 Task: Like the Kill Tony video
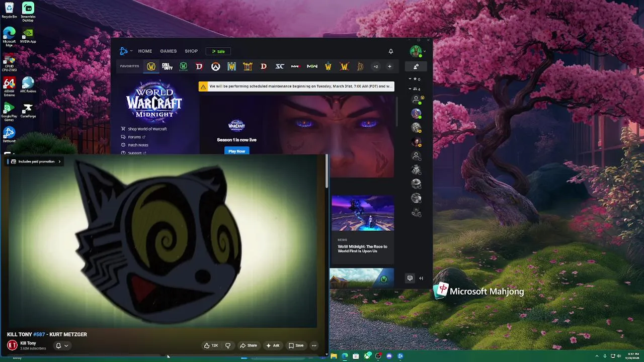(x=211, y=345)
